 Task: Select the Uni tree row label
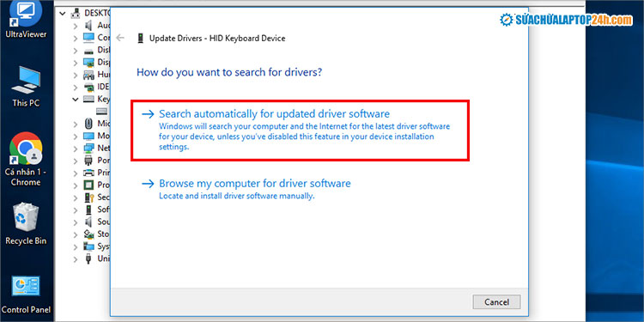click(x=103, y=259)
